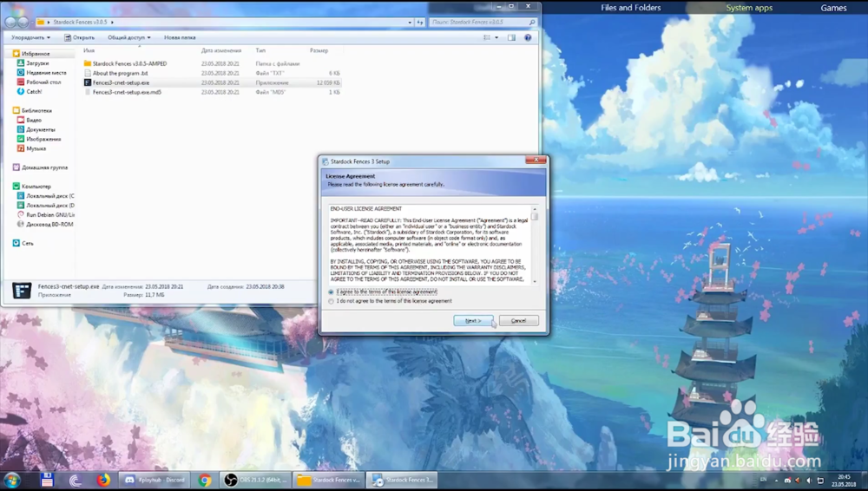The image size is (868, 491).
Task: Switch to Stardock Fences folder taskbar button
Action: pos(329,480)
